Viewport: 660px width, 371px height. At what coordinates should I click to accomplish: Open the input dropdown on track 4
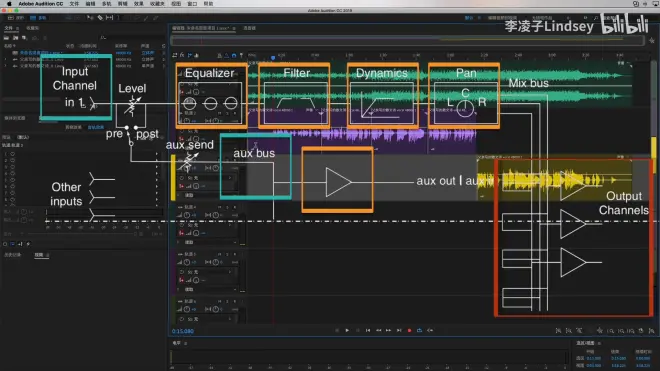pos(230,225)
